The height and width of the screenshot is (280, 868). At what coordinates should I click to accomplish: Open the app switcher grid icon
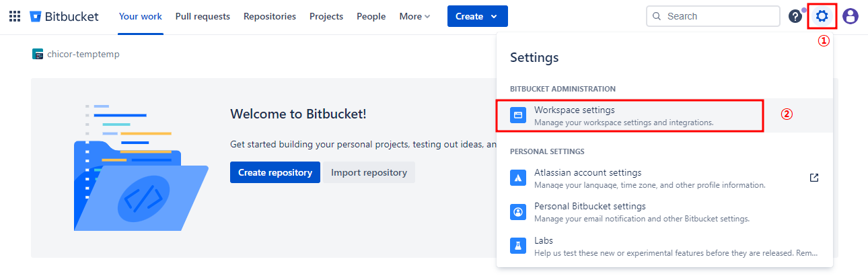click(15, 16)
